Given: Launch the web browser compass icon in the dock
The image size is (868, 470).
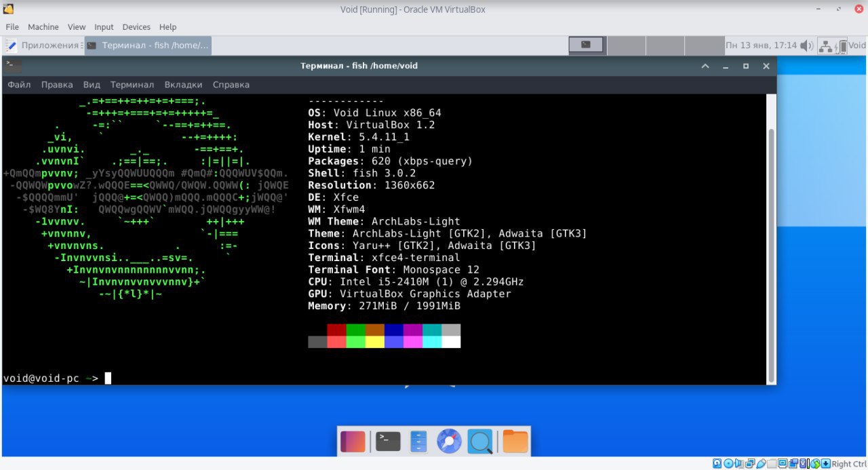Looking at the screenshot, I should tap(449, 442).
